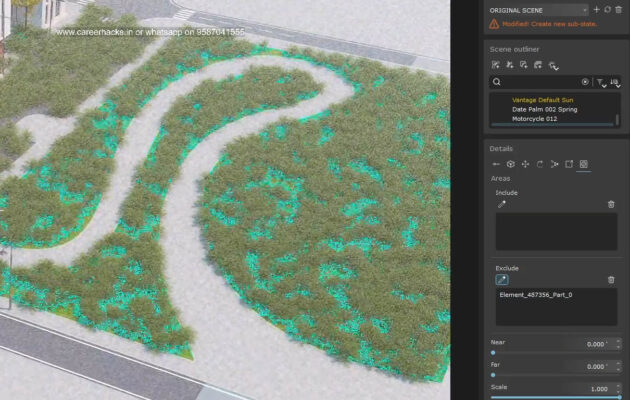Click the refresh scene state icon
630x400 pixels.
[607, 9]
